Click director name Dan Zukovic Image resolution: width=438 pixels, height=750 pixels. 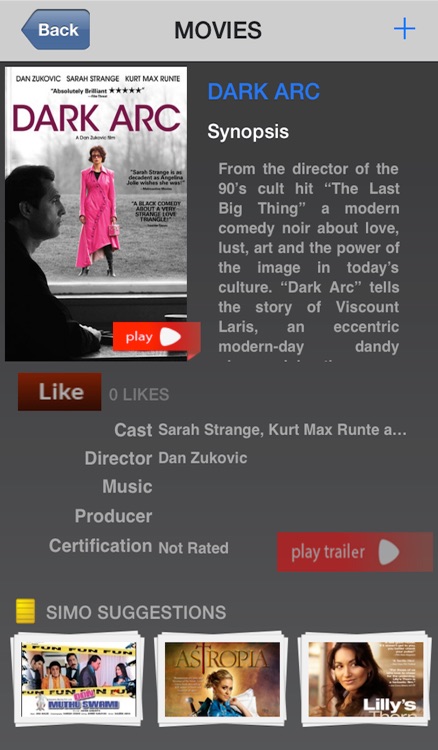pyautogui.click(x=203, y=458)
